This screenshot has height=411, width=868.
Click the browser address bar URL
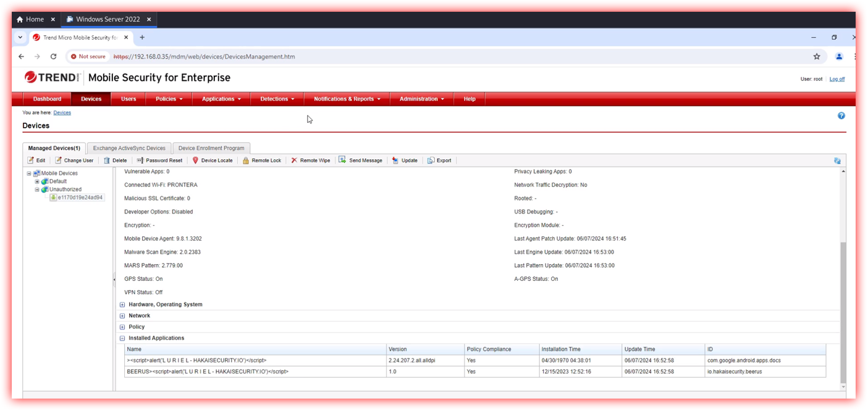pos(204,56)
